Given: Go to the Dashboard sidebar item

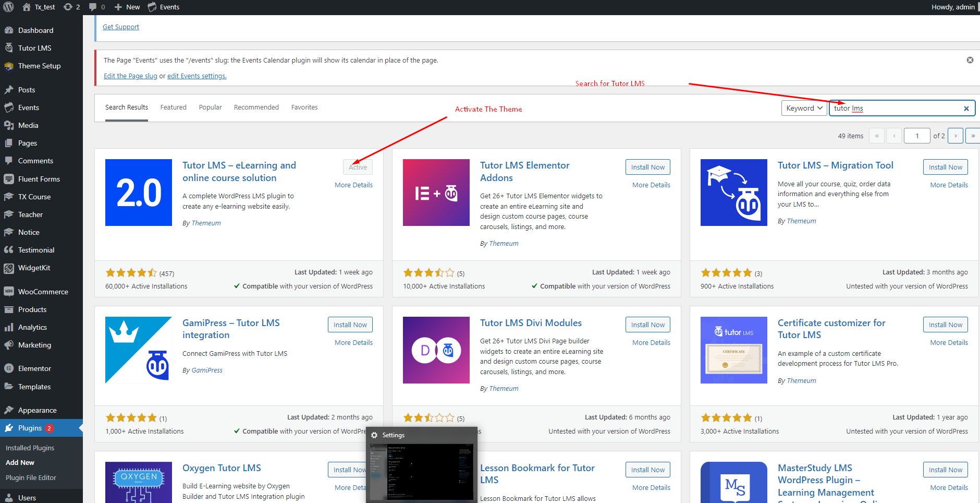Looking at the screenshot, I should click(35, 30).
